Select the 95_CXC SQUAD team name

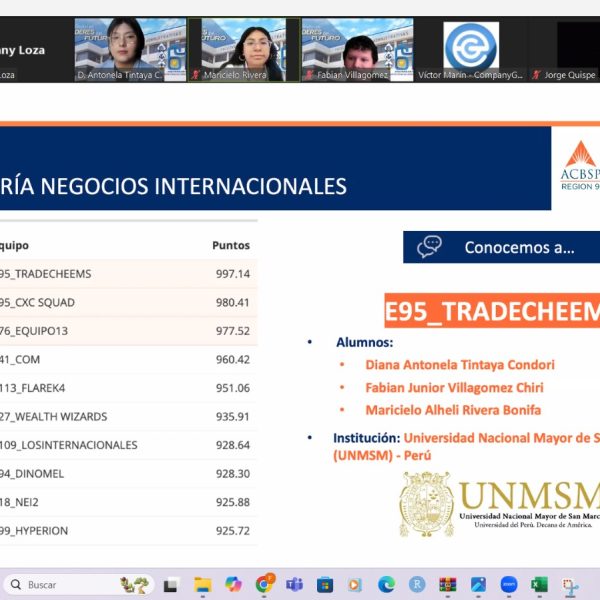tap(37, 303)
